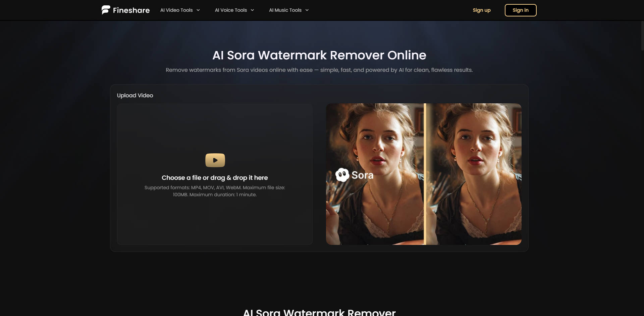The image size is (644, 316).
Task: Select the play button icon in upload area
Action: click(x=215, y=160)
